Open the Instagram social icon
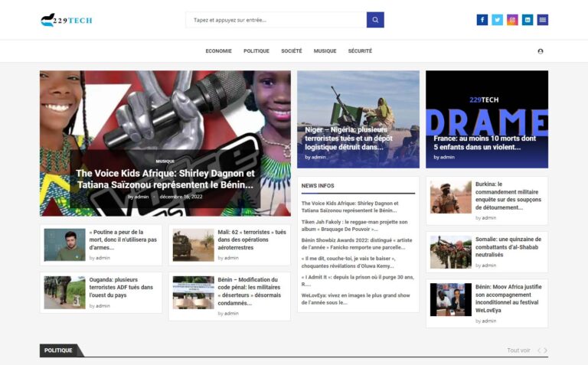This screenshot has width=588, height=365. pyautogui.click(x=512, y=20)
